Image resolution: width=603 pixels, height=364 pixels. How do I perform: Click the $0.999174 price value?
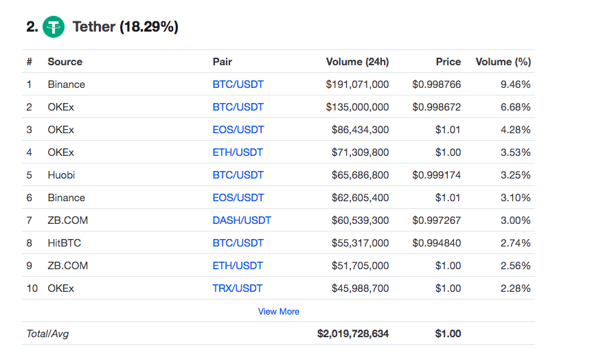click(437, 175)
